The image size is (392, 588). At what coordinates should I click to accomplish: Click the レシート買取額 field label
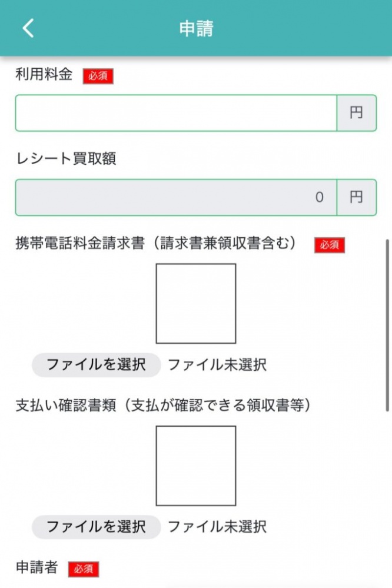(65, 159)
